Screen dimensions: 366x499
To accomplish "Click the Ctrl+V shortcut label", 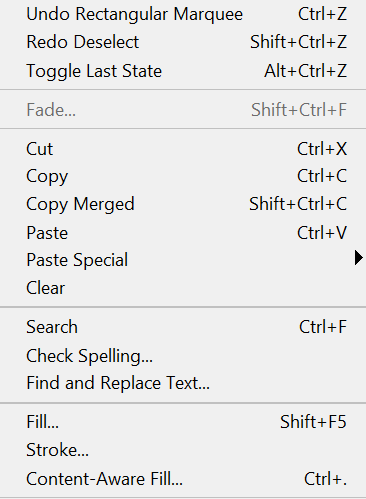I will [x=322, y=232].
